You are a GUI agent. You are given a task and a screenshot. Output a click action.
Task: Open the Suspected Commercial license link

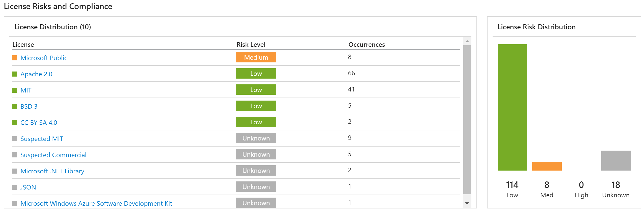(53, 155)
